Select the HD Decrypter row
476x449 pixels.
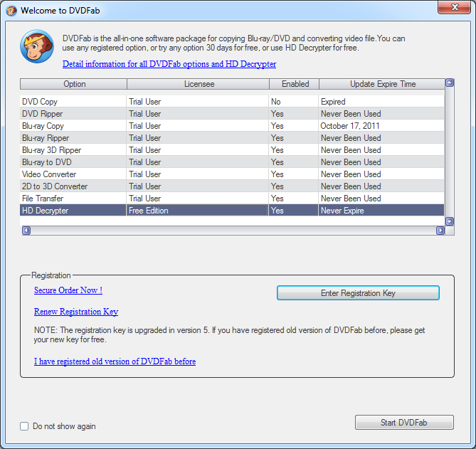coord(232,211)
